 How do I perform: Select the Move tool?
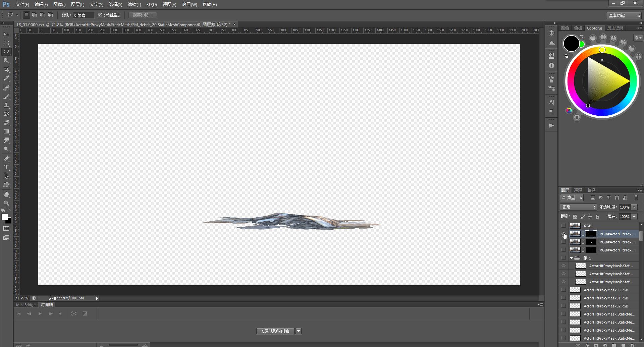click(x=6, y=35)
